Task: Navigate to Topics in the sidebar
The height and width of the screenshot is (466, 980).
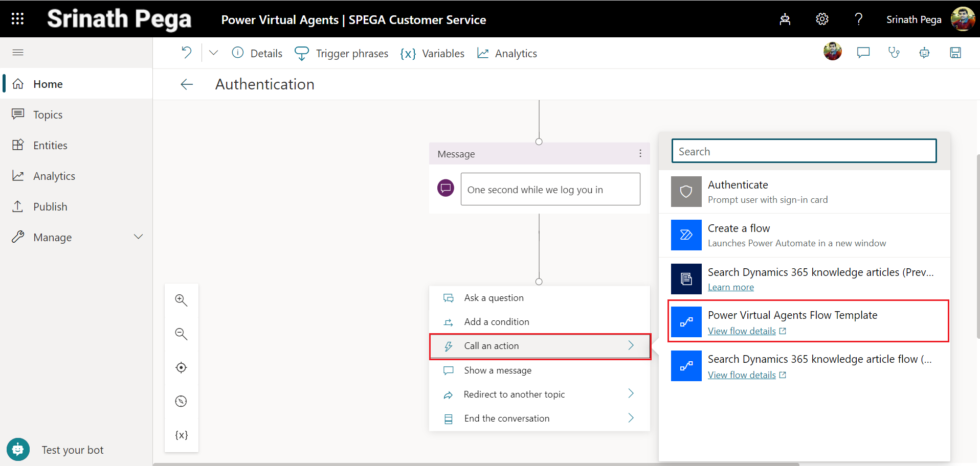Action: 48,114
